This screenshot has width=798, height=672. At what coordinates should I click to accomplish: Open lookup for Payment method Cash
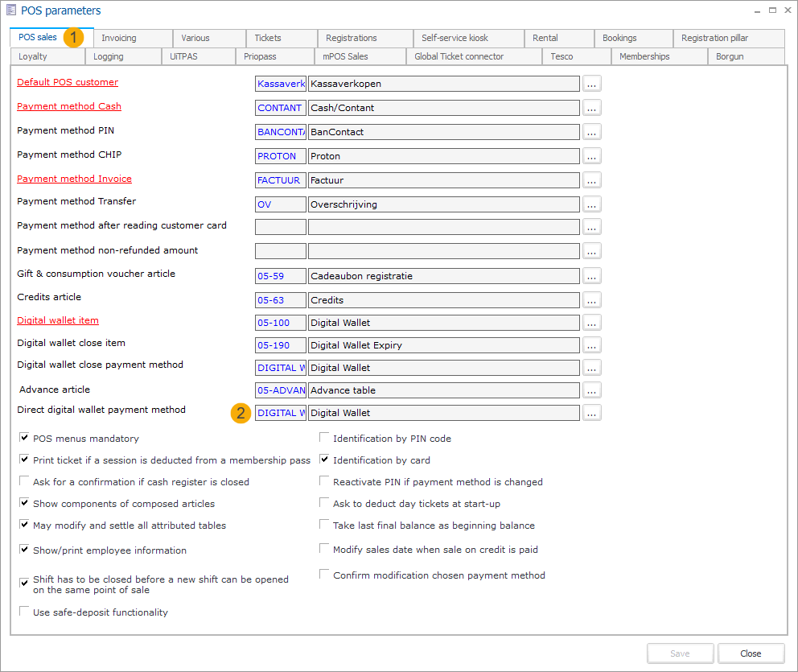click(592, 108)
